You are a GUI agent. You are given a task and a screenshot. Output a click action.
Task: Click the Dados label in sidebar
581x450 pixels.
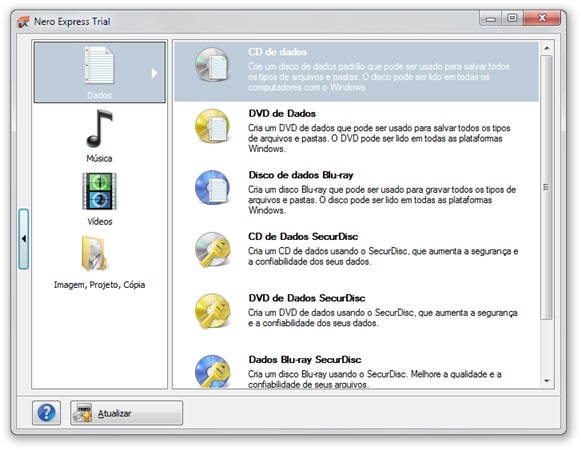pos(99,95)
